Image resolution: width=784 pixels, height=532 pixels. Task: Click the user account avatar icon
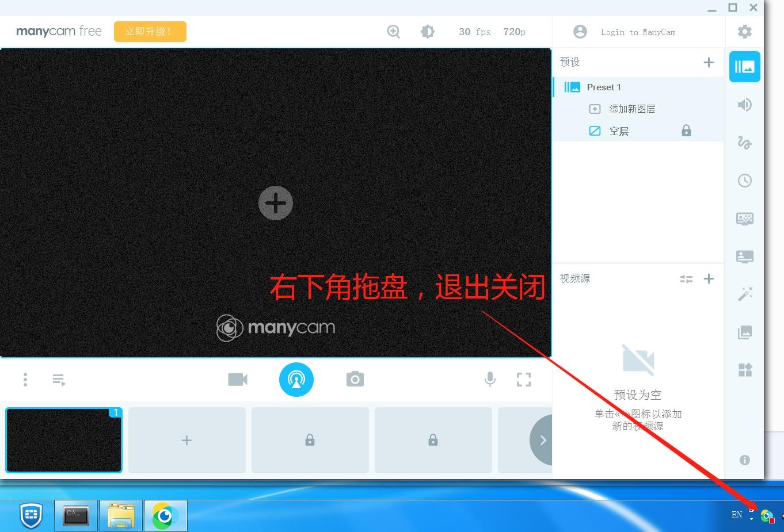580,32
